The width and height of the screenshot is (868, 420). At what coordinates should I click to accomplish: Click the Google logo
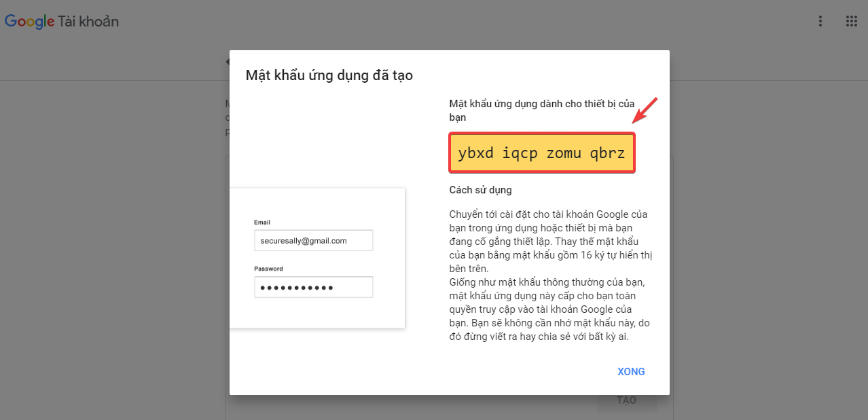(x=29, y=22)
